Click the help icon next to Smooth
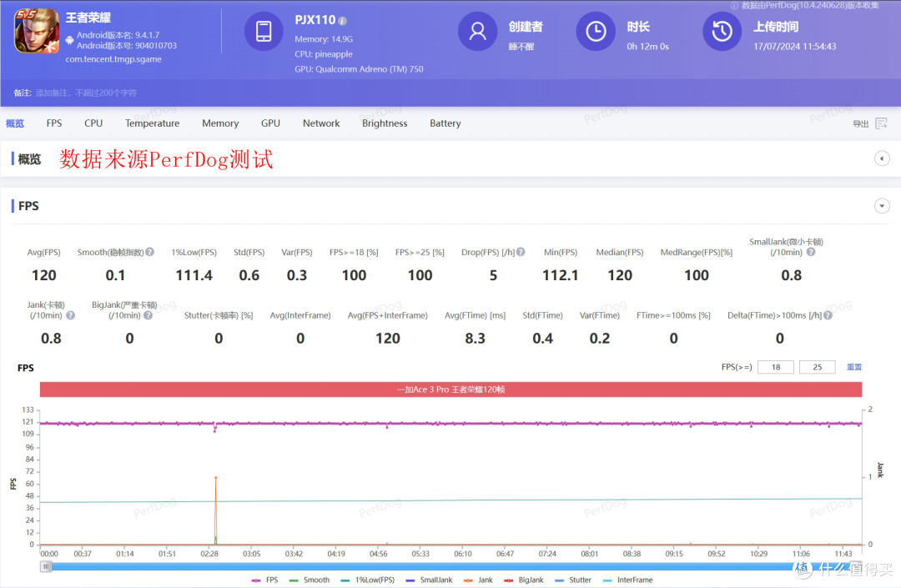This screenshot has height=588, width=901. pyautogui.click(x=150, y=252)
